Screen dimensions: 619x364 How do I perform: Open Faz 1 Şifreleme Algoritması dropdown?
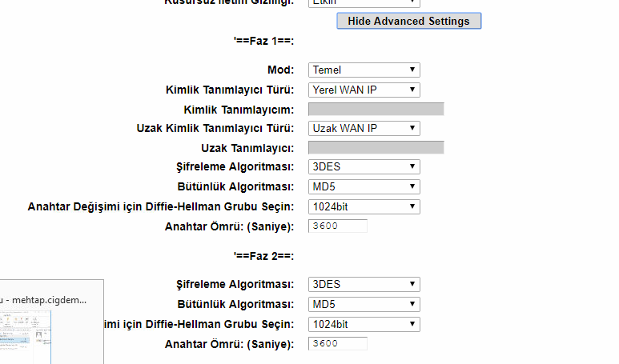(x=364, y=166)
